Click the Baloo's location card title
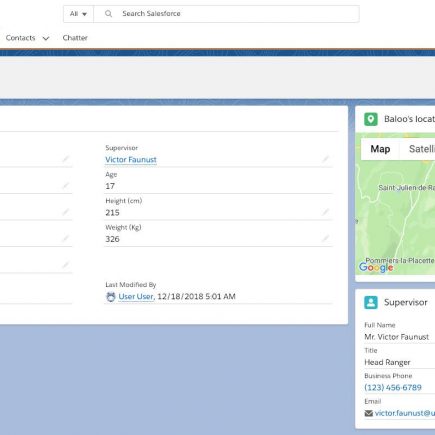 click(x=409, y=119)
